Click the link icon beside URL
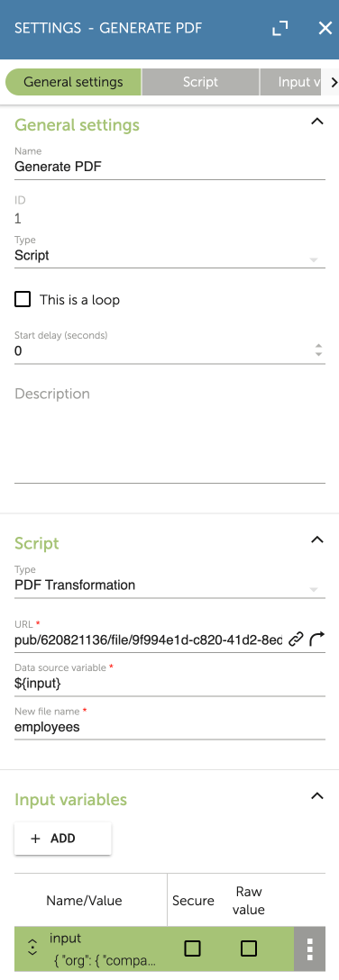The width and height of the screenshot is (339, 980). coord(297,639)
